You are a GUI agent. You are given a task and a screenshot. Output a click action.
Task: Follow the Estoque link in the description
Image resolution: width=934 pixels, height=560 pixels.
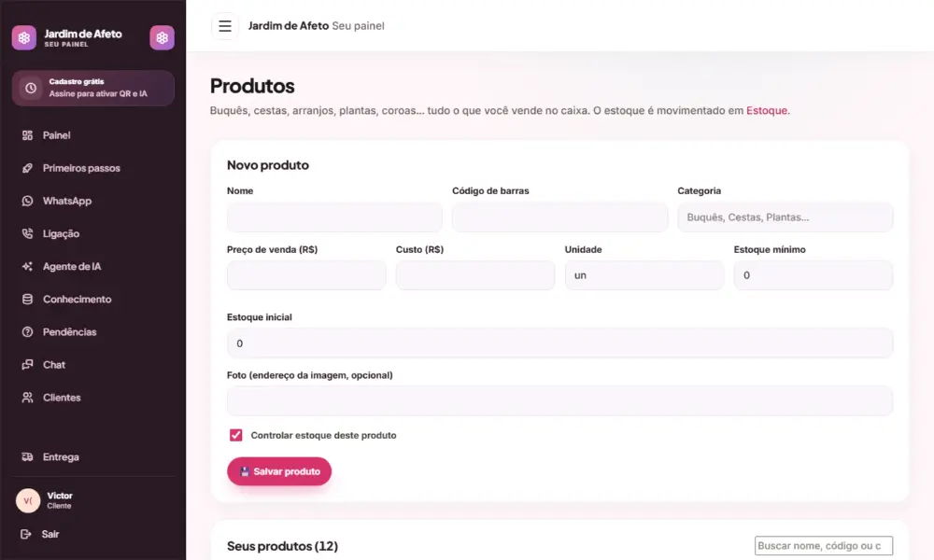tap(767, 110)
